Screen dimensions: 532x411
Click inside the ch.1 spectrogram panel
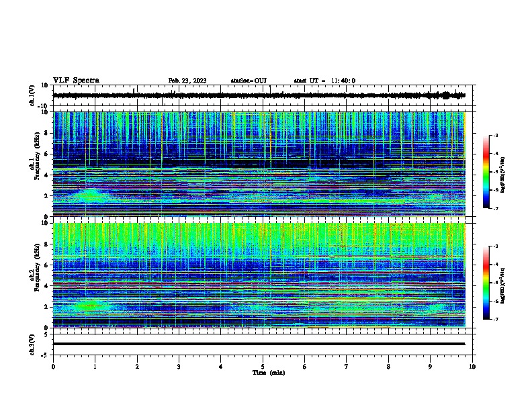(x=259, y=164)
